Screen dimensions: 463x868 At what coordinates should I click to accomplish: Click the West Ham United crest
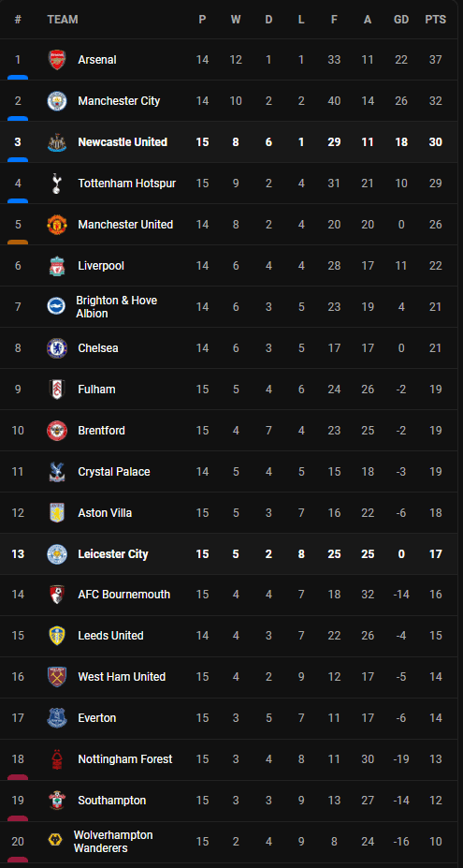pos(57,676)
